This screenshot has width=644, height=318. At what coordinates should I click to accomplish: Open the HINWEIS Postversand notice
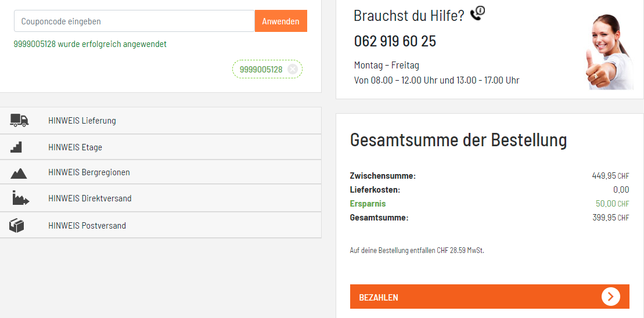[87, 226]
